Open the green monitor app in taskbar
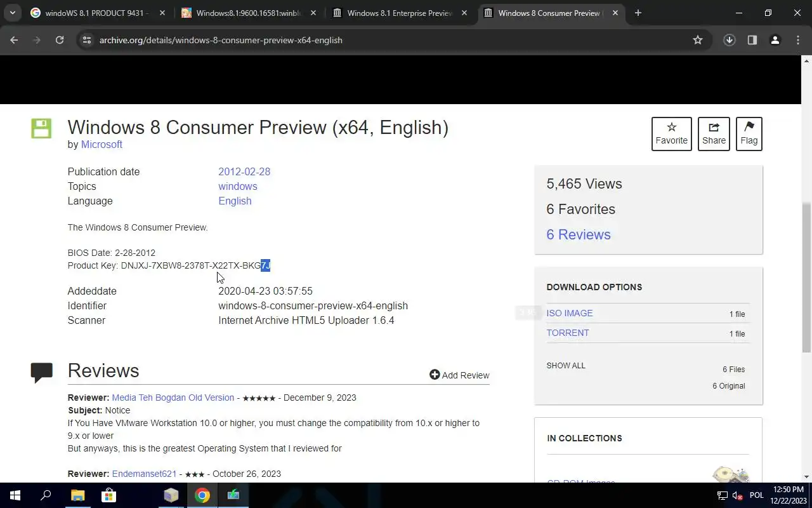 (233, 495)
